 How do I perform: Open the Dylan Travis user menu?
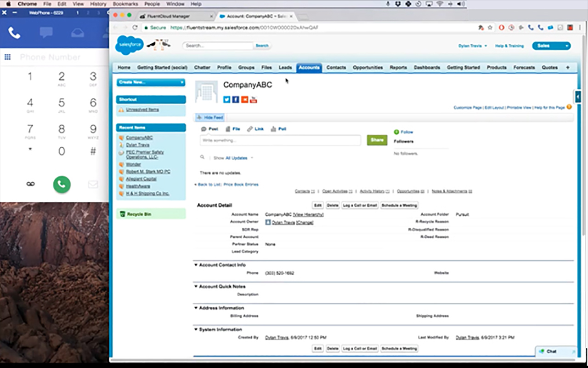tap(473, 46)
